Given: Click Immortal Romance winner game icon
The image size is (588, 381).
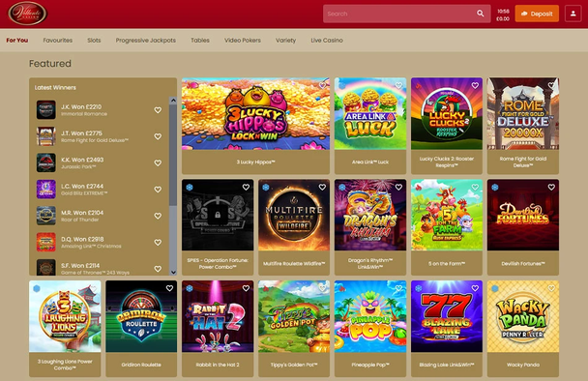Looking at the screenshot, I should coord(46,110).
